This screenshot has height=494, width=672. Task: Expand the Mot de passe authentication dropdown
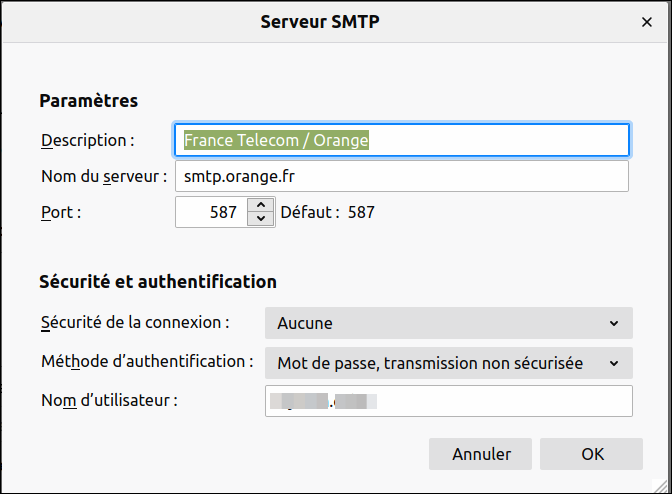click(x=448, y=363)
